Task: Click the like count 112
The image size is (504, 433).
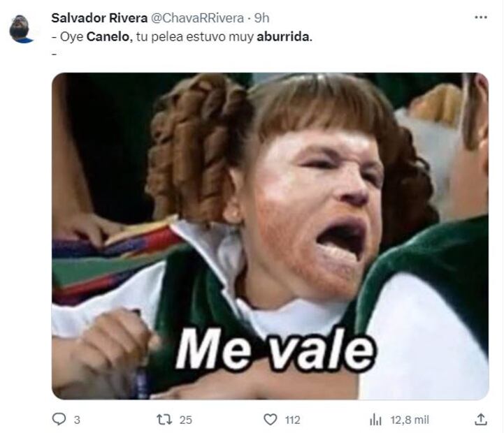Action: coord(292,420)
